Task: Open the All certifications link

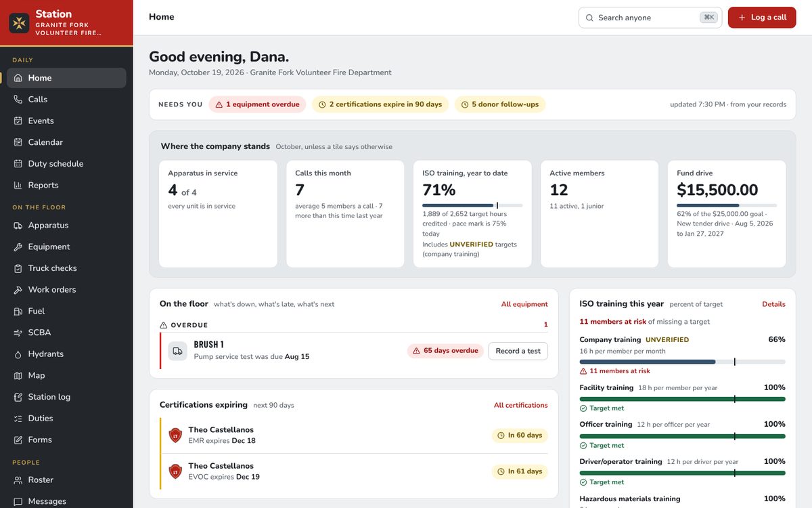Action: [x=521, y=406]
